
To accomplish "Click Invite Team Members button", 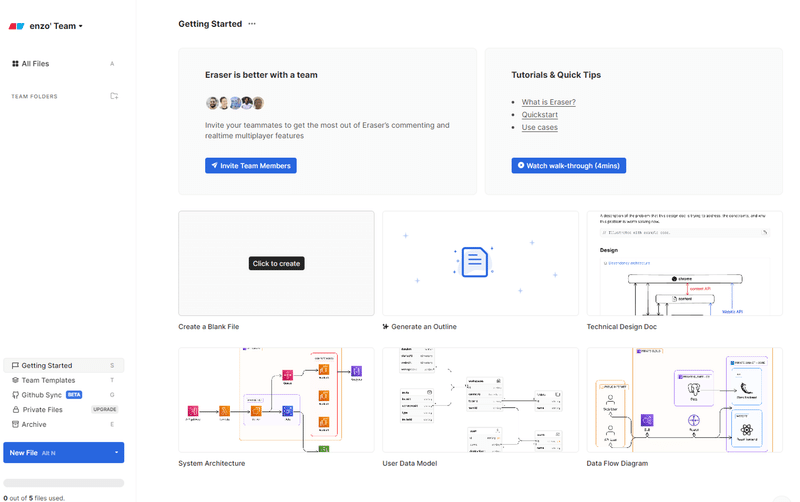I will [251, 166].
